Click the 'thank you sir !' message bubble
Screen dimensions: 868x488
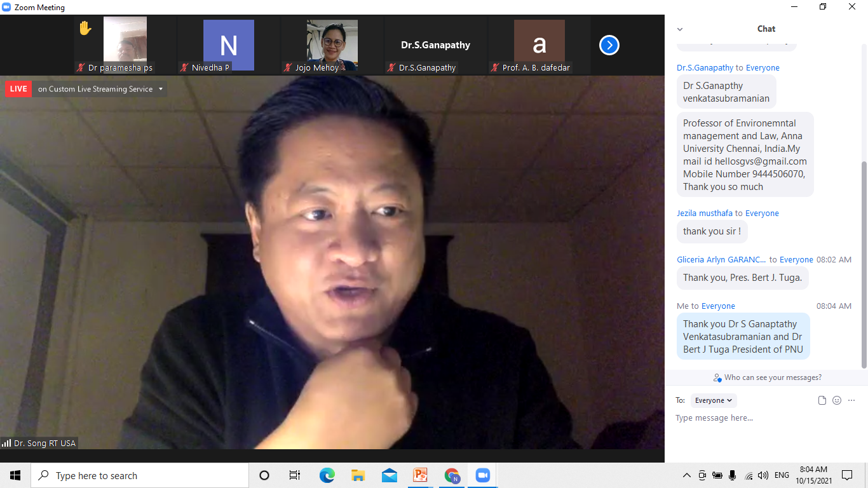click(712, 231)
